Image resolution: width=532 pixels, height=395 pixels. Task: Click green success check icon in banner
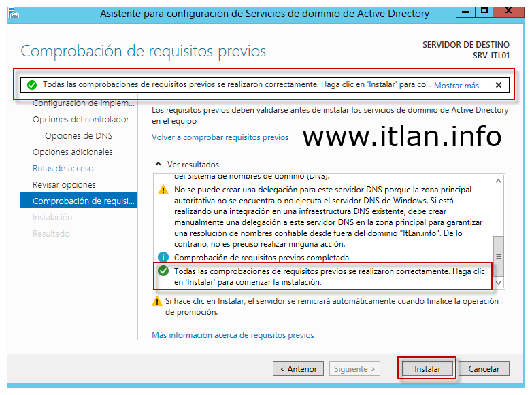pyautogui.click(x=31, y=85)
